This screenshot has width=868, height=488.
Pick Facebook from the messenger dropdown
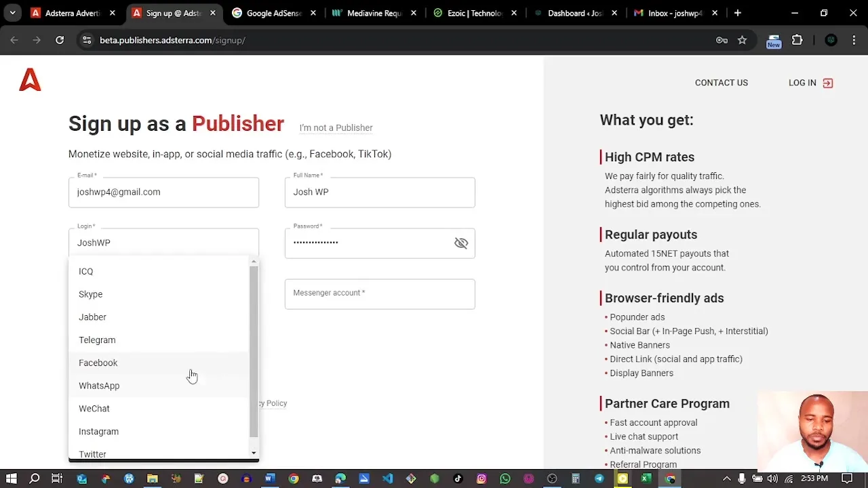tap(159, 363)
